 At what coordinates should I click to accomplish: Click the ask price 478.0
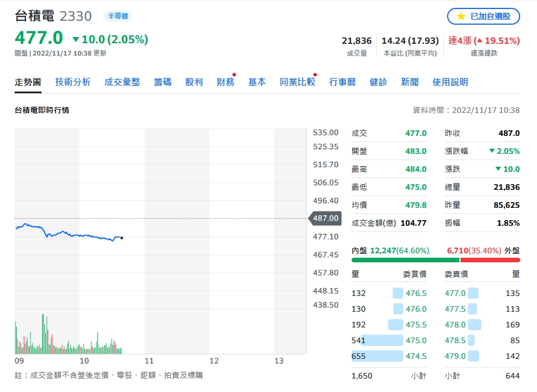(455, 325)
